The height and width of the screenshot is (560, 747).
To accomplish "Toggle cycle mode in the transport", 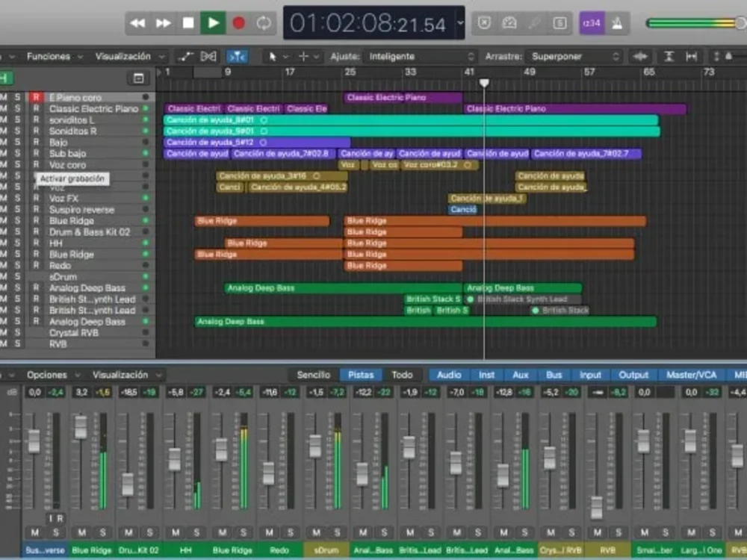I will pos(264,23).
